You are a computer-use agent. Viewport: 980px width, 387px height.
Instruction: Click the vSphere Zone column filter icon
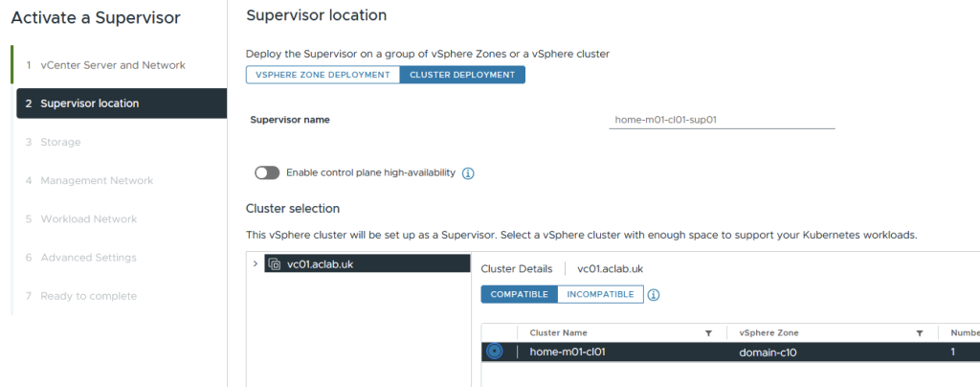[919, 333]
